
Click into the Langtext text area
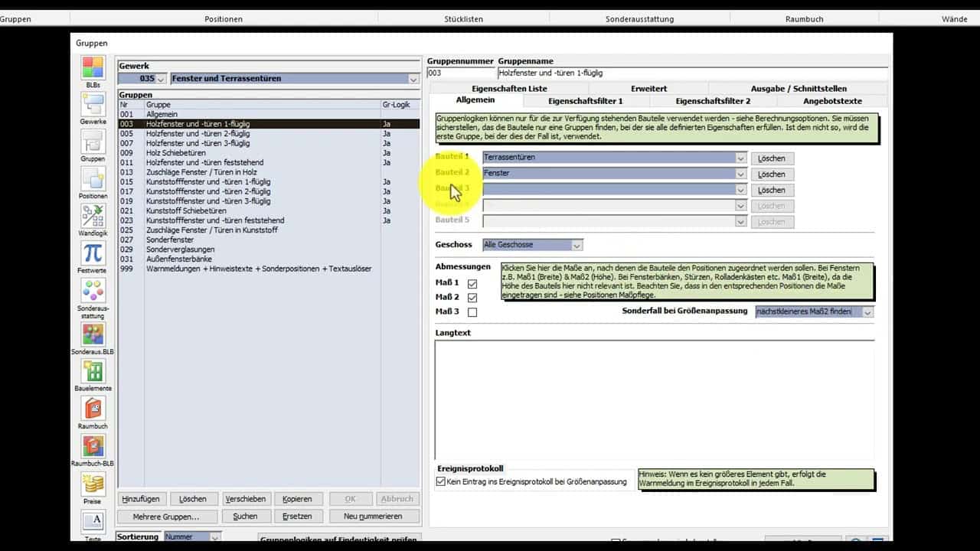tap(655, 399)
